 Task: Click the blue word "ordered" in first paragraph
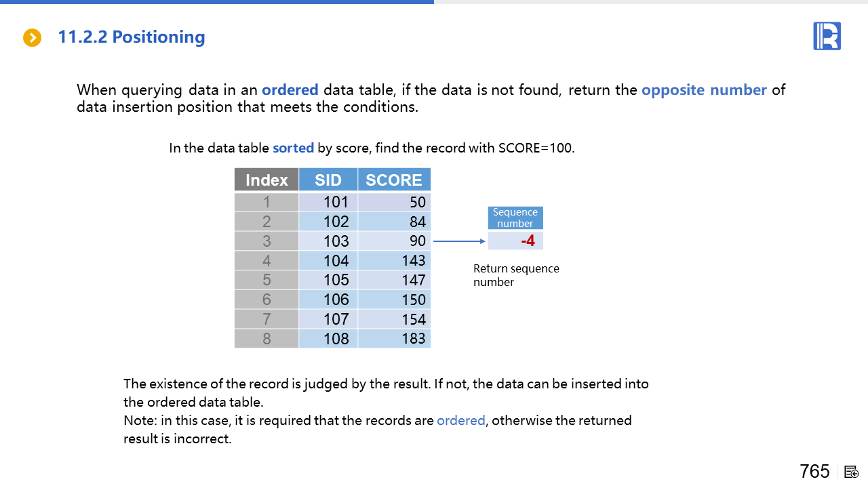[290, 90]
